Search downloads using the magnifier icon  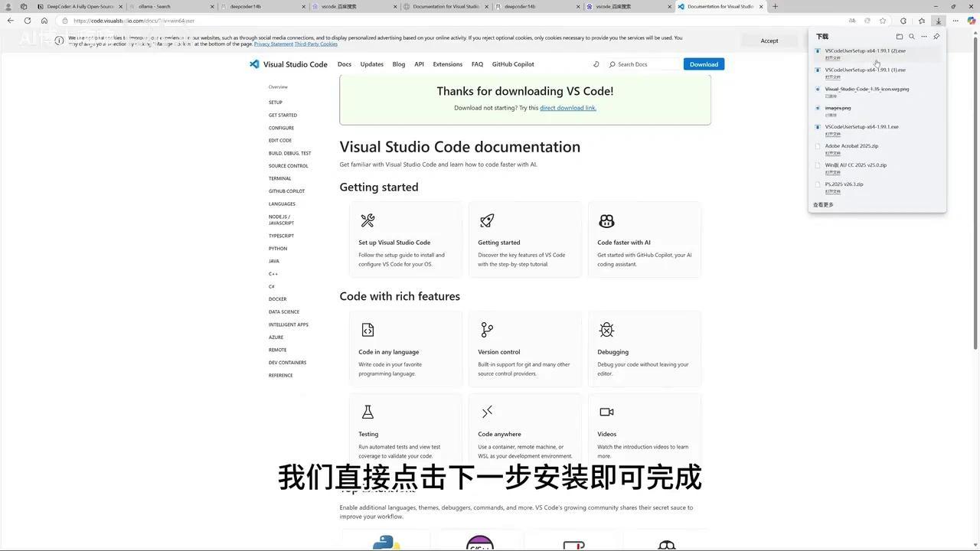pos(912,36)
